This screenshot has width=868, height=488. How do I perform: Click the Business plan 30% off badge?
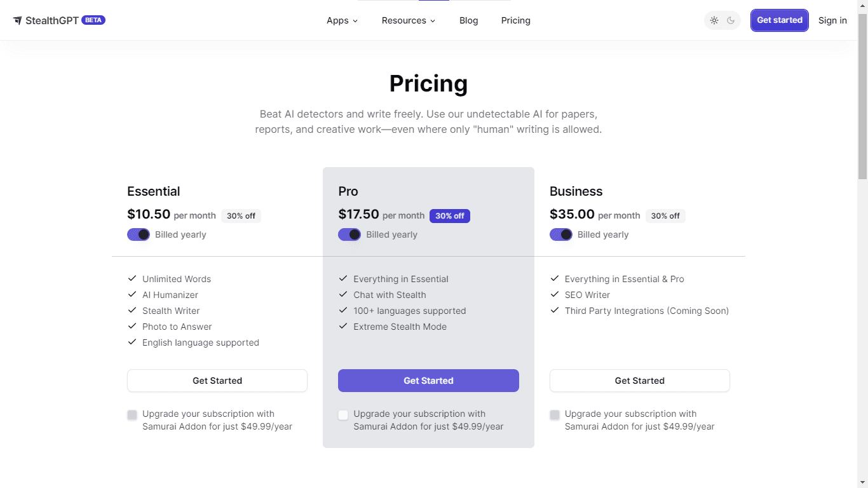click(665, 216)
